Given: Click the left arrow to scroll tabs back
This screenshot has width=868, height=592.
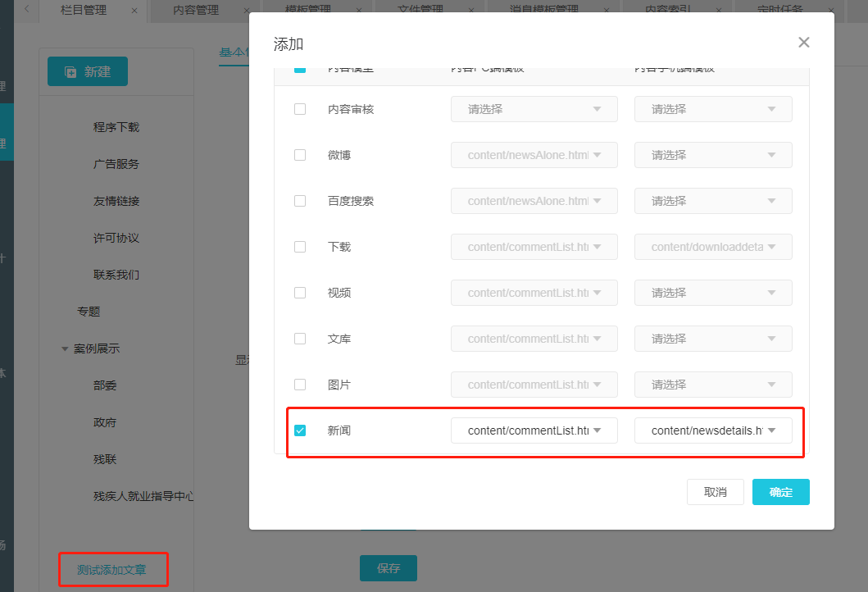Looking at the screenshot, I should tap(26, 9).
